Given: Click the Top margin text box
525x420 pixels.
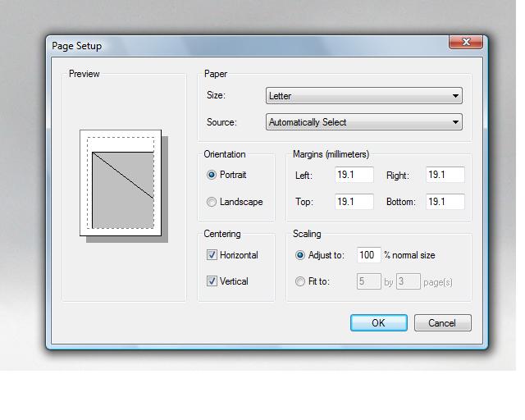Looking at the screenshot, I should point(354,202).
